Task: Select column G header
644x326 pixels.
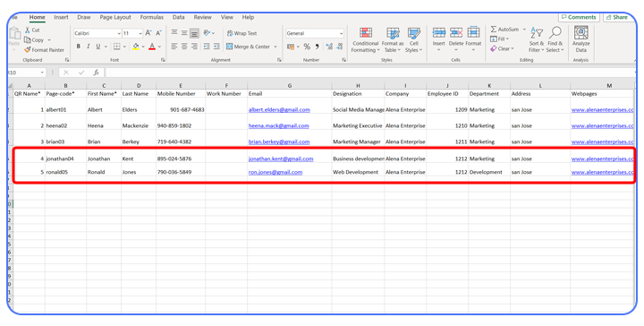Action: tap(290, 85)
